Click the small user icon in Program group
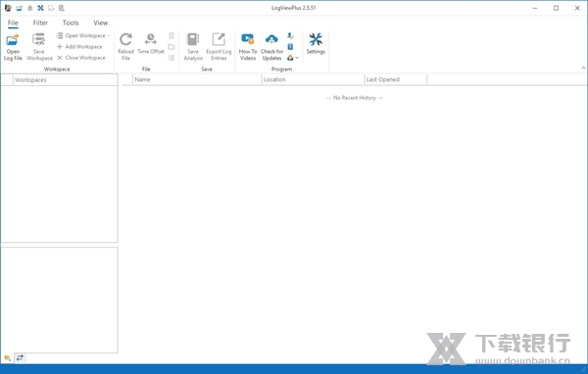This screenshot has height=374, width=588. (290, 35)
